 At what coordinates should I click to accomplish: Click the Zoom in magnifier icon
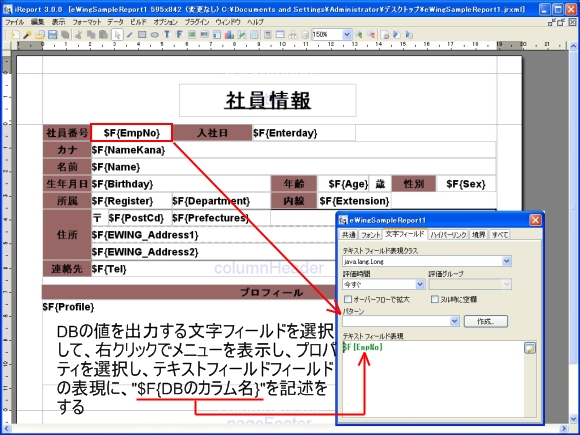pos(358,35)
